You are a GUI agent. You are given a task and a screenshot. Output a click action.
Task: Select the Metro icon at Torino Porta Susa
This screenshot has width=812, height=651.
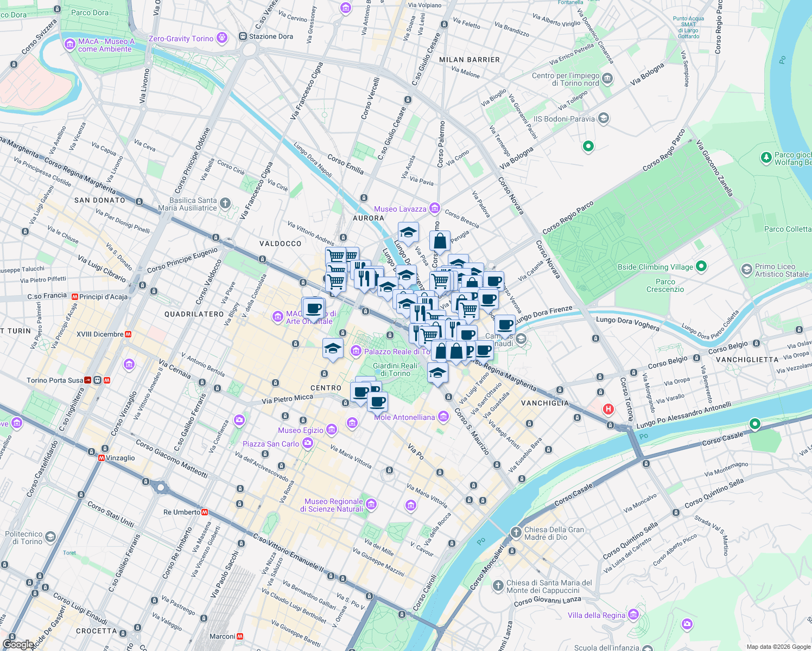106,380
